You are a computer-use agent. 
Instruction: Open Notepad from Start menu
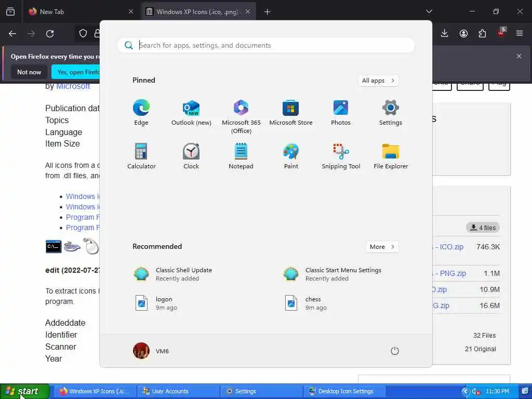pyautogui.click(x=241, y=156)
